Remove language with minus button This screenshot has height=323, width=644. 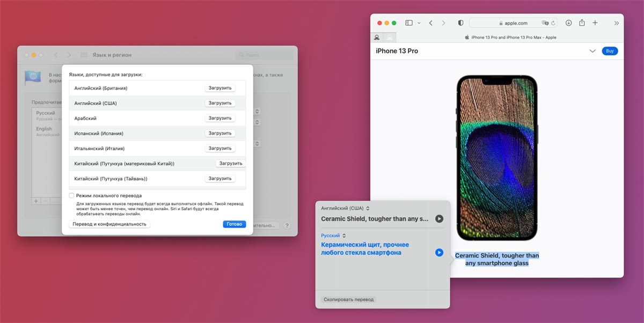coord(45,201)
